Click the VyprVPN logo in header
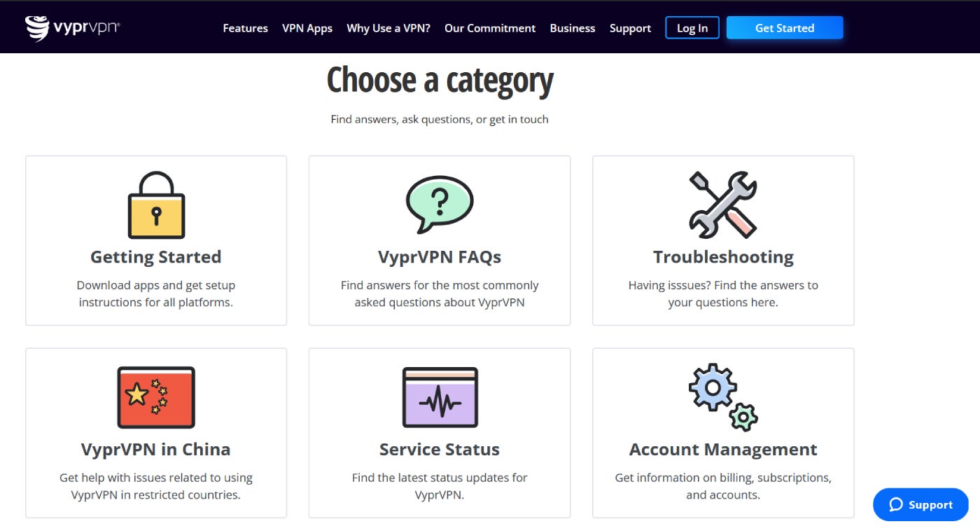Image resolution: width=980 pixels, height=531 pixels. [x=73, y=28]
